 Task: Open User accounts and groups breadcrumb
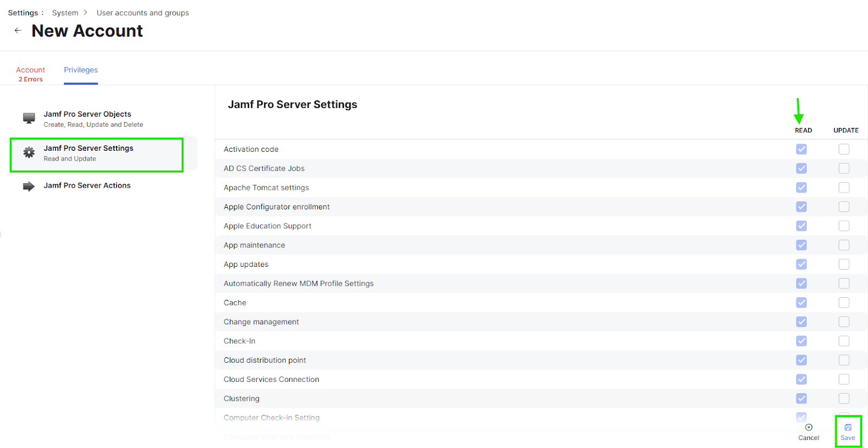click(x=143, y=12)
